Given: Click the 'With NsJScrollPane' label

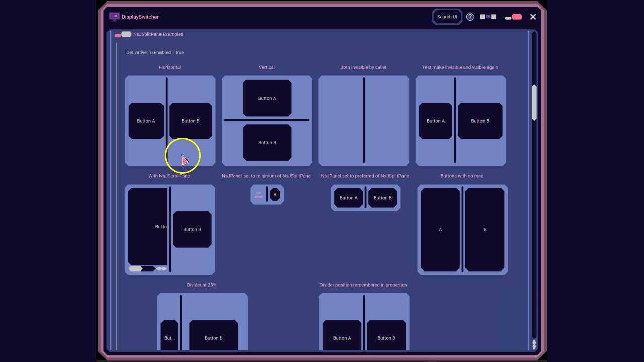Looking at the screenshot, I should (169, 176).
